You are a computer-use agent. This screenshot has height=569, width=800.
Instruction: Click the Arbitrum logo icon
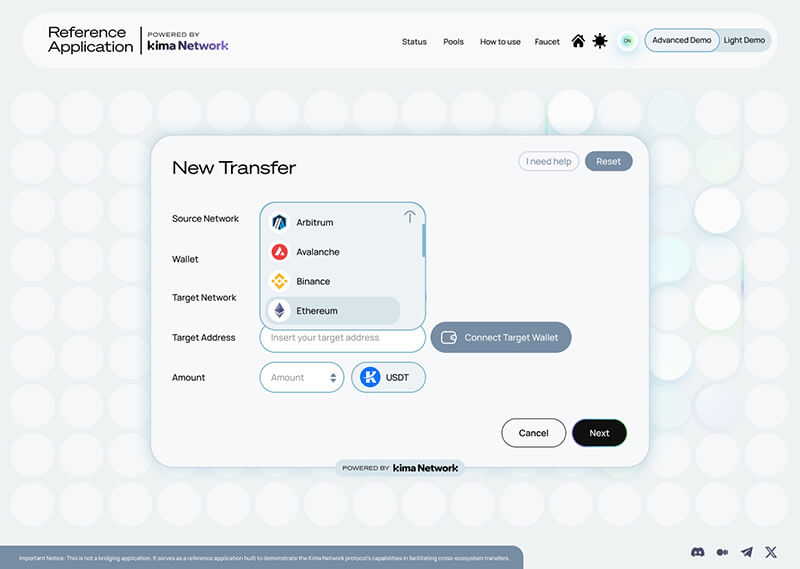[279, 222]
